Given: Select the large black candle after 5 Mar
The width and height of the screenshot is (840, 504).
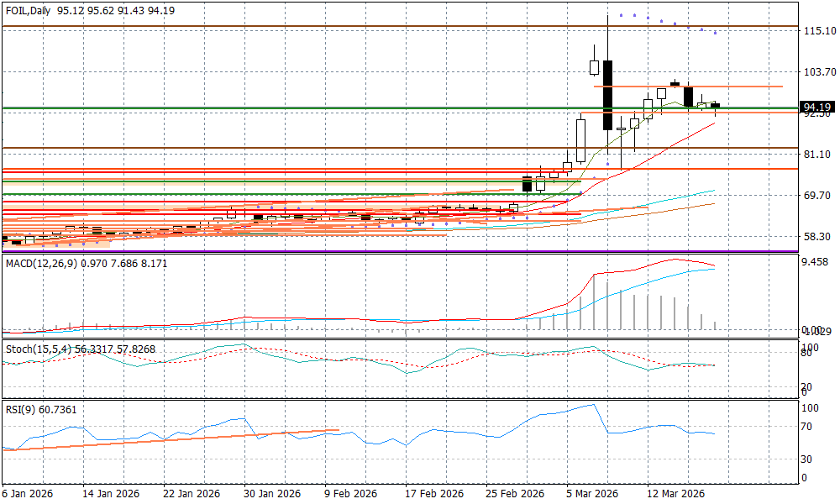Looking at the screenshot, I should pos(607,94).
